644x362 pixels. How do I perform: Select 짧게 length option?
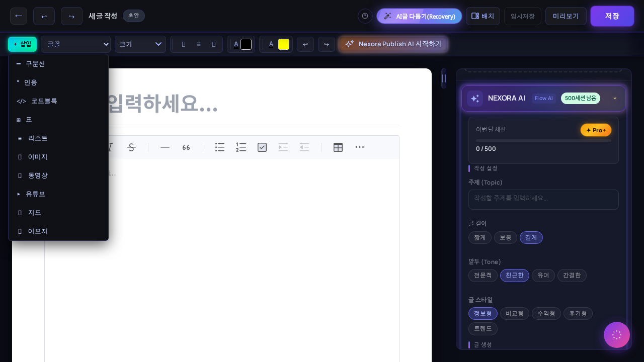coord(479,238)
